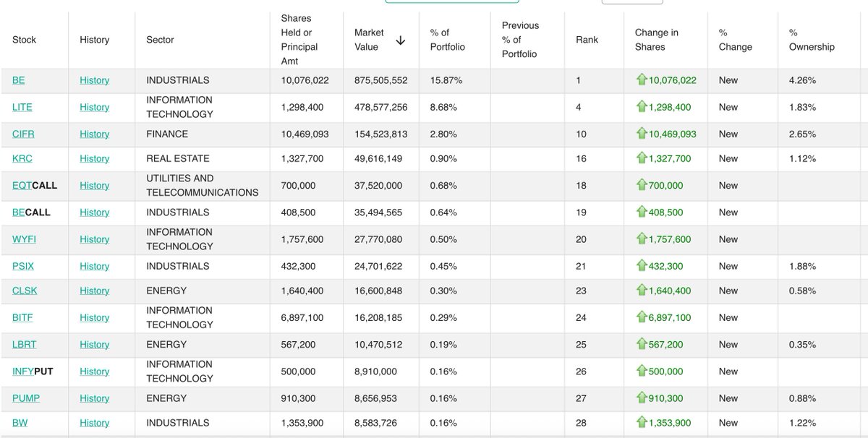Image resolution: width=868 pixels, height=438 pixels.
Task: Sort by the % Ownership header
Action: [812, 40]
